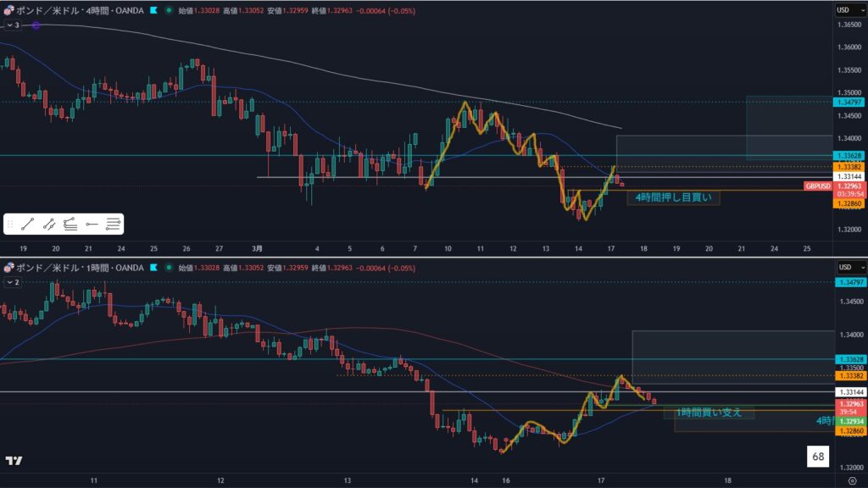868x488 pixels.
Task: Click the ポンド/米ドル 4時間 symbol title
Action: tap(80, 11)
